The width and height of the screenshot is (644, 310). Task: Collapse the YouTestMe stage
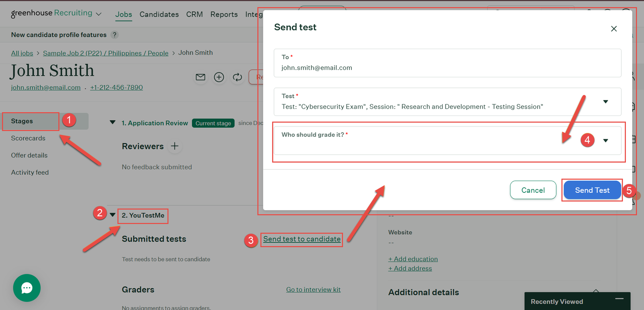pyautogui.click(x=113, y=215)
